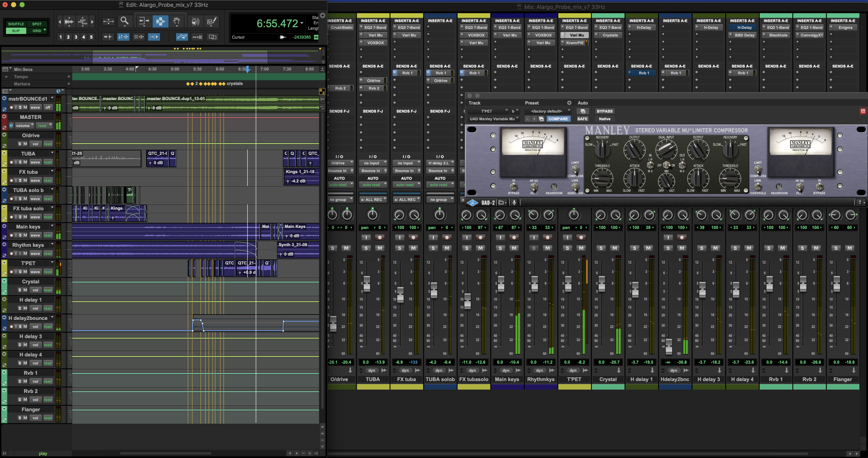Viewport: 868px width, 458px height.
Task: Recall zoom preset 3
Action: 76,37
